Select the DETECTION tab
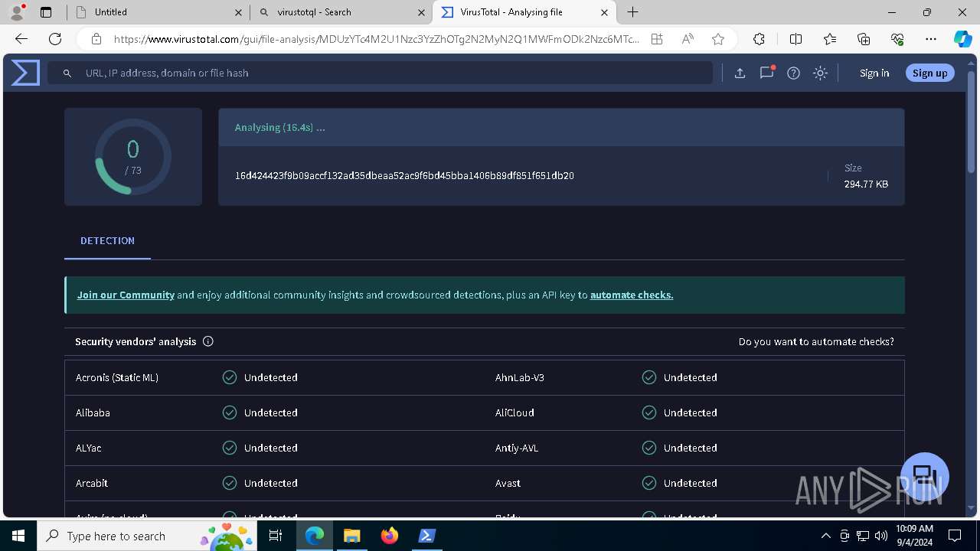The image size is (980, 551). point(107,240)
